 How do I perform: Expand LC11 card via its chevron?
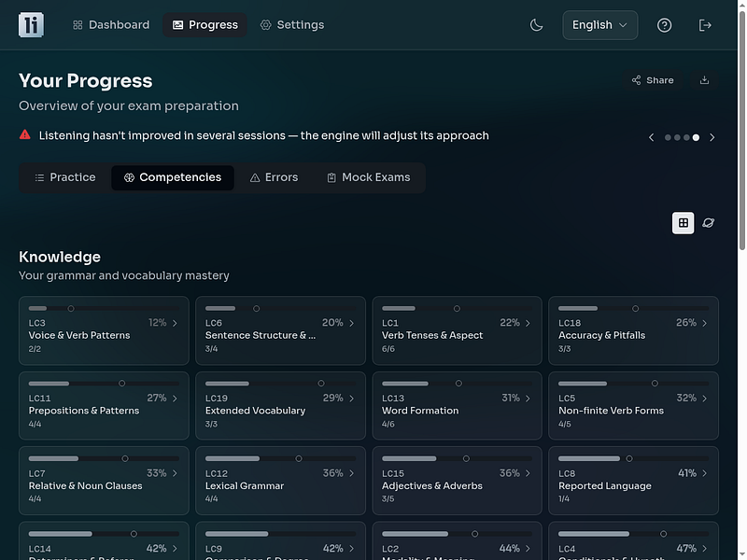pos(175,399)
